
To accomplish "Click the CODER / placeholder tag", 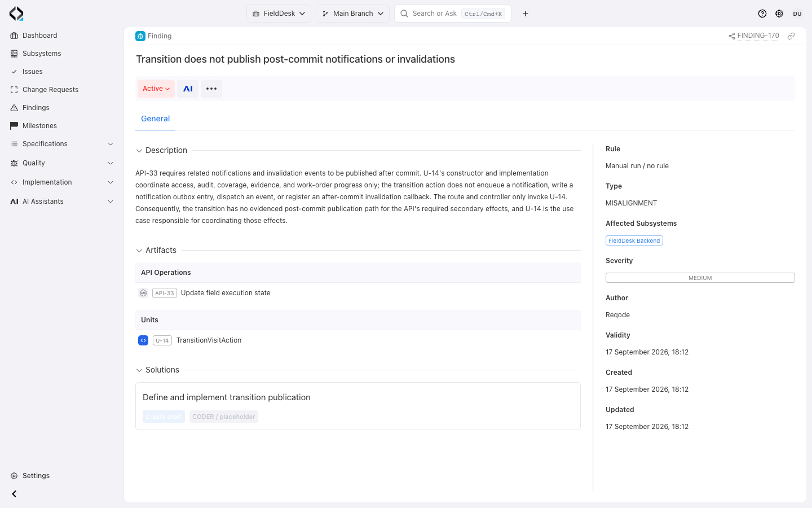I will pos(224,417).
